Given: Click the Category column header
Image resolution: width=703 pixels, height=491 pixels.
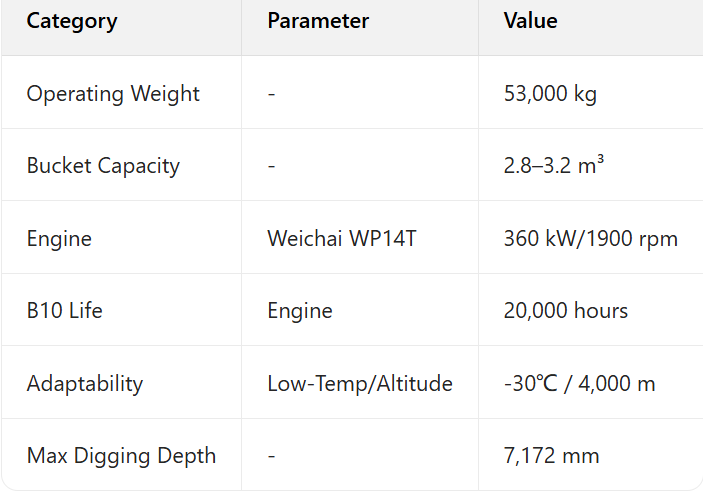Looking at the screenshot, I should point(72,21).
